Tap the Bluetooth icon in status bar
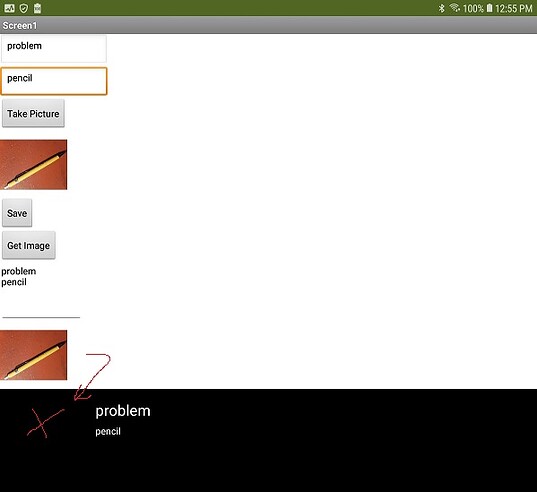 point(441,8)
